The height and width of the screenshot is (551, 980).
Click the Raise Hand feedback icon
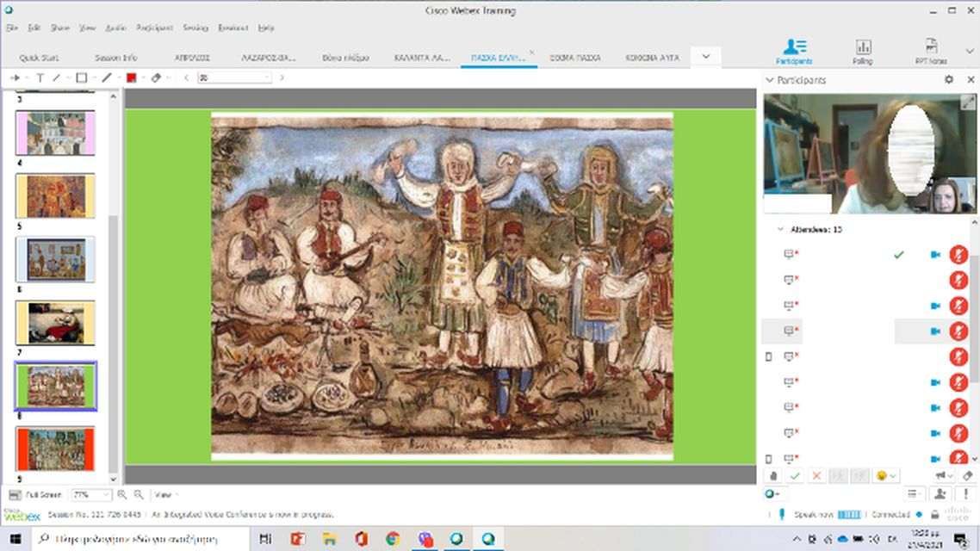[773, 476]
